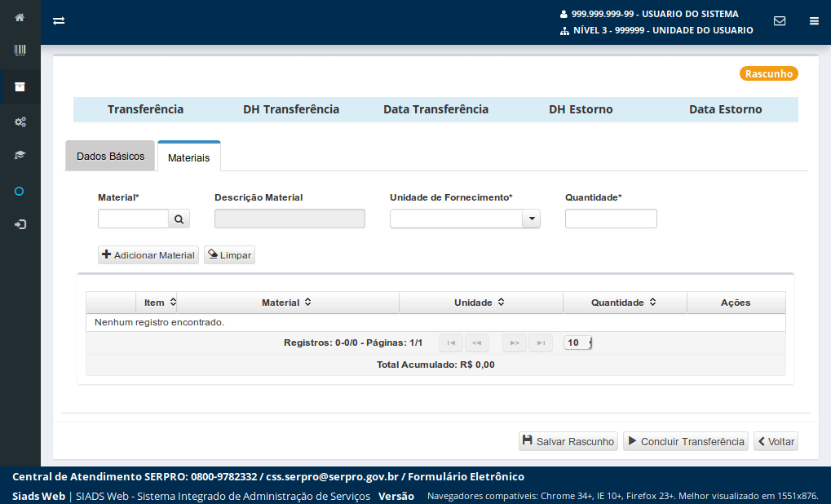
Task: Click the DH Transferência header label
Action: [x=291, y=109]
